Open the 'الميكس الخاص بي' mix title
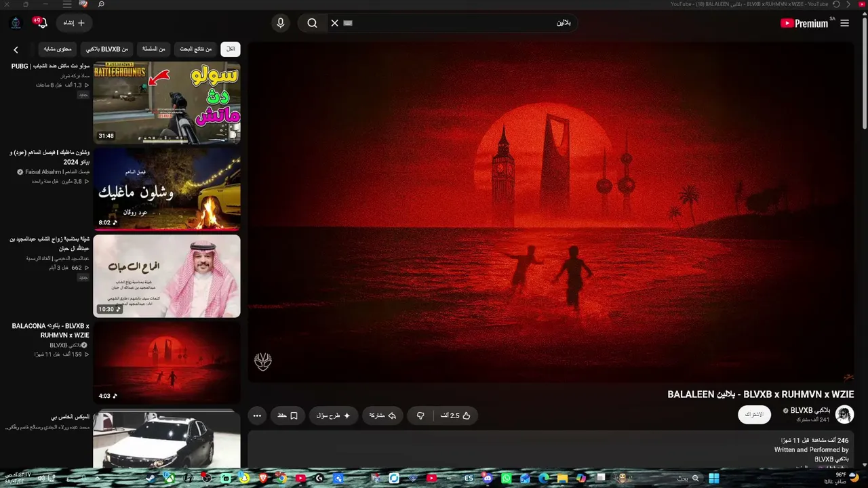Viewport: 868px width, 488px height. [70, 418]
